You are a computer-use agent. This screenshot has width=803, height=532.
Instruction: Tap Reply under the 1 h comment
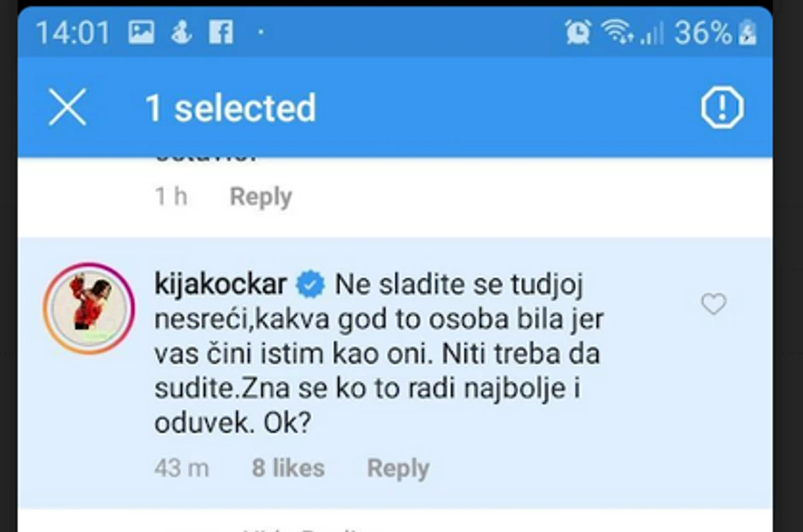click(x=260, y=196)
